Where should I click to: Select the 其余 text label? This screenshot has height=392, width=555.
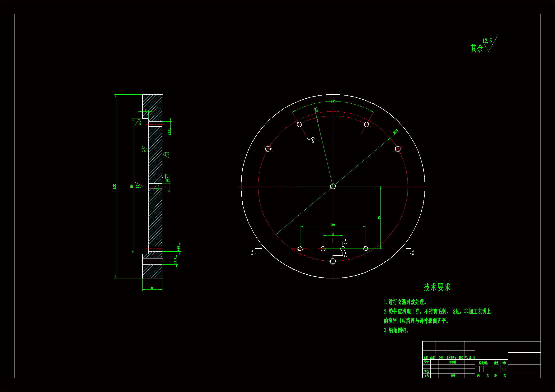pos(476,49)
